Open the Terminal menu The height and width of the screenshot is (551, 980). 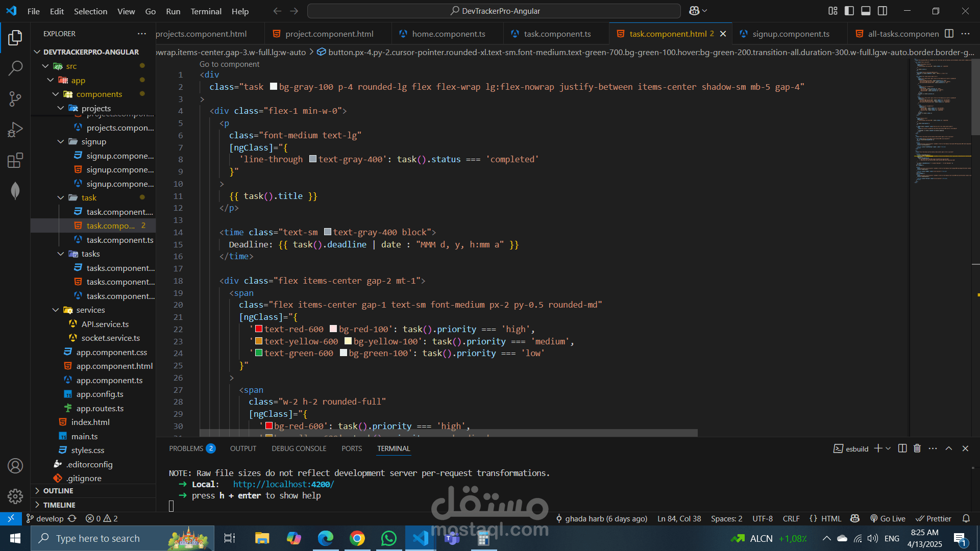pyautogui.click(x=206, y=11)
